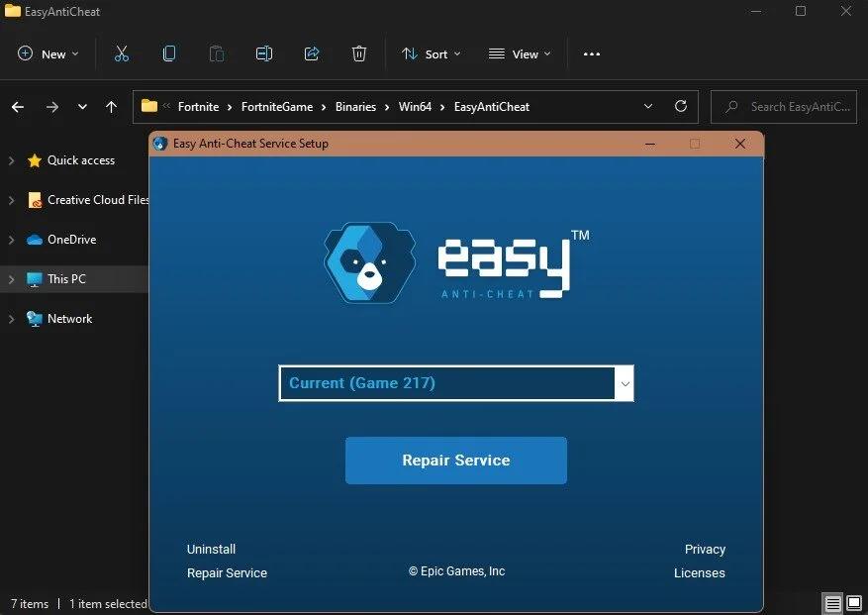Click the Epic Games, Inc copyright text
Viewport: 868px width, 615px height.
coord(456,571)
